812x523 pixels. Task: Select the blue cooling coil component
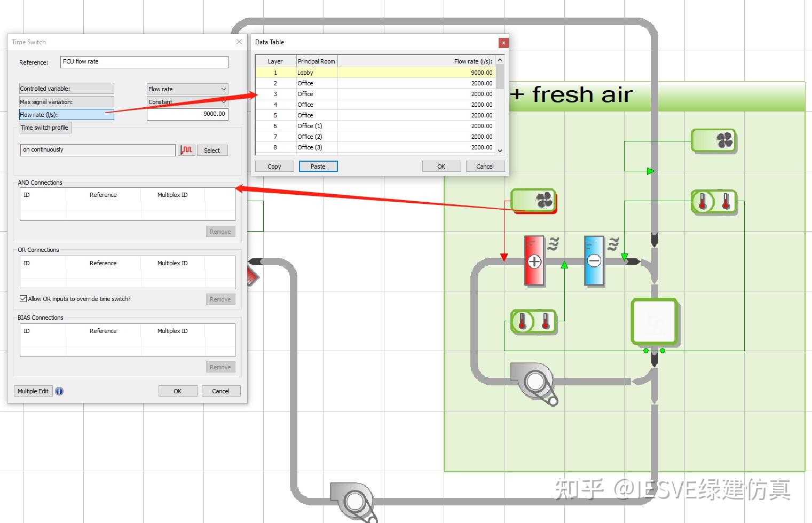[x=594, y=261]
